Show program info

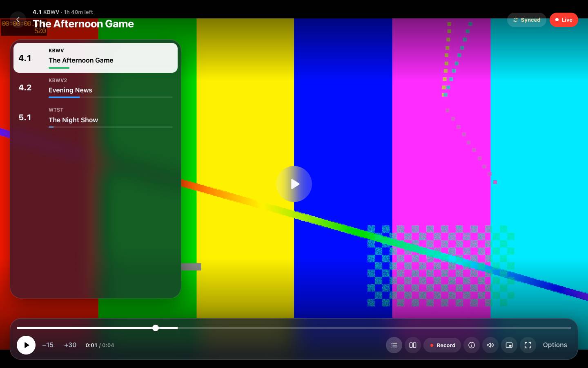(472, 345)
